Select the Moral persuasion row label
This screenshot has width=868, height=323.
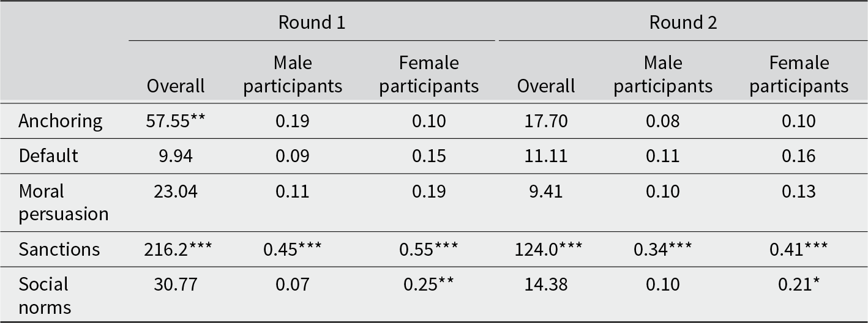[x=63, y=202]
